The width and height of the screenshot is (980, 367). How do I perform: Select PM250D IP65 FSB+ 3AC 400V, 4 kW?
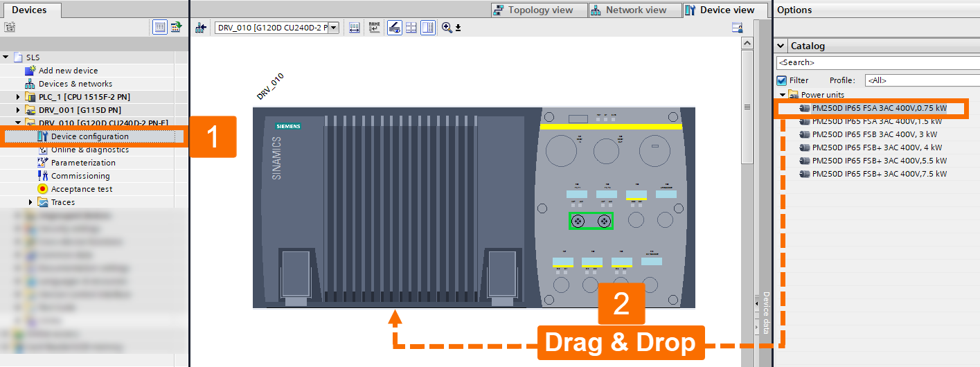tap(877, 147)
